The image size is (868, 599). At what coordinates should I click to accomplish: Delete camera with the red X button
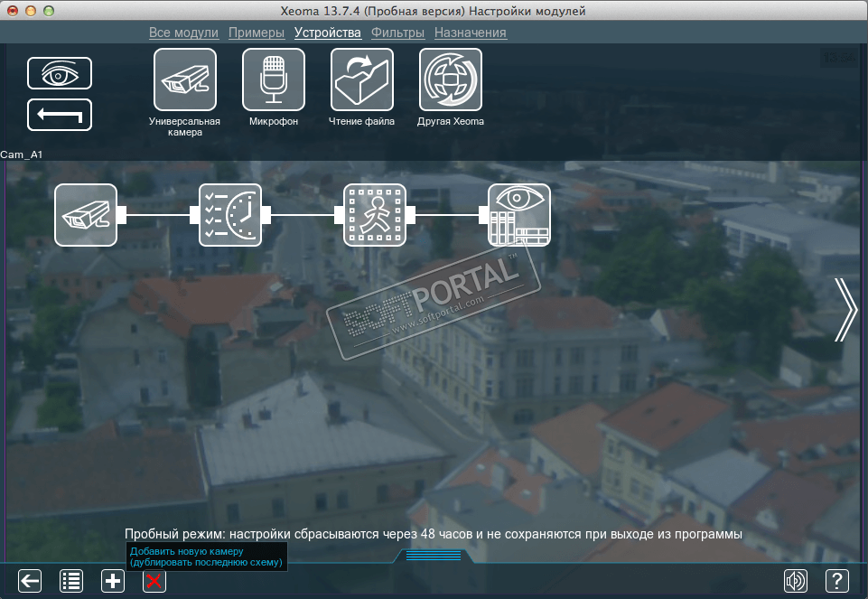pyautogui.click(x=154, y=581)
